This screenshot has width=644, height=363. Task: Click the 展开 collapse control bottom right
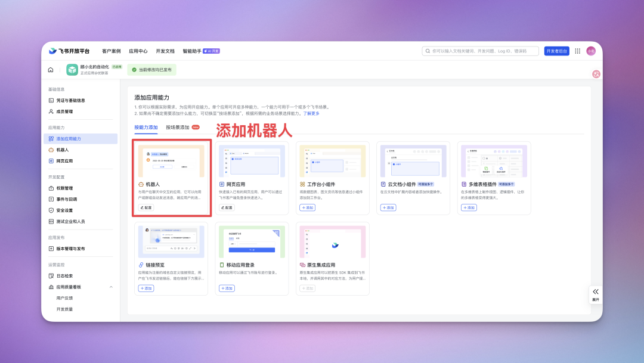595,294
